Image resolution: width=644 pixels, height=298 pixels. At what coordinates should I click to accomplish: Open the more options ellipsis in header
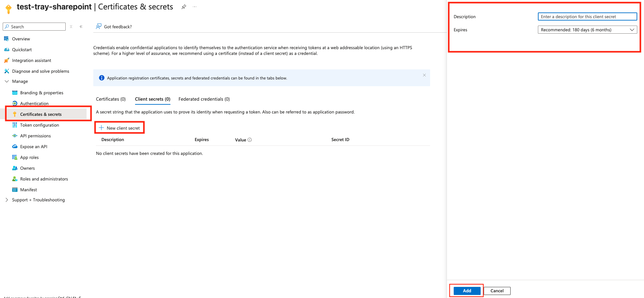(195, 7)
